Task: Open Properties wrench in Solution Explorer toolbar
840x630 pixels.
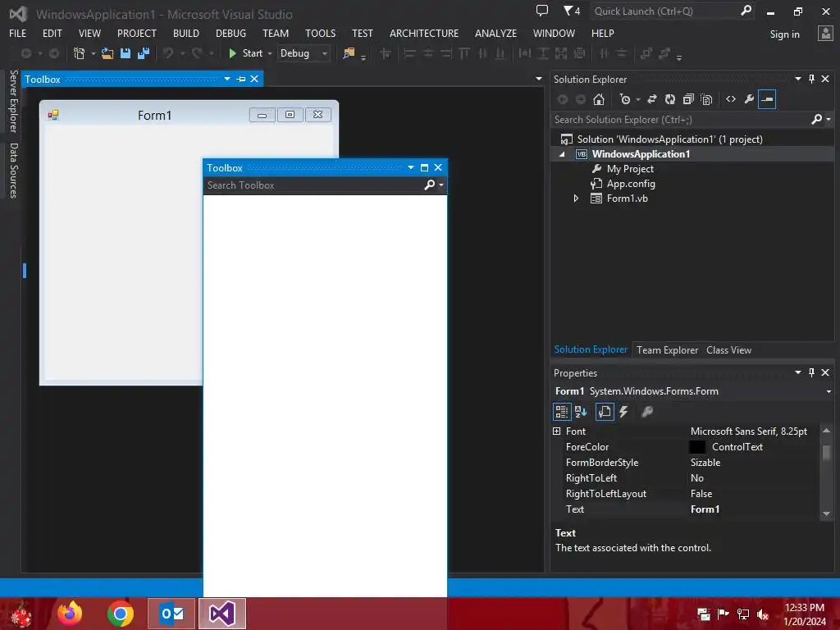Action: [749, 99]
